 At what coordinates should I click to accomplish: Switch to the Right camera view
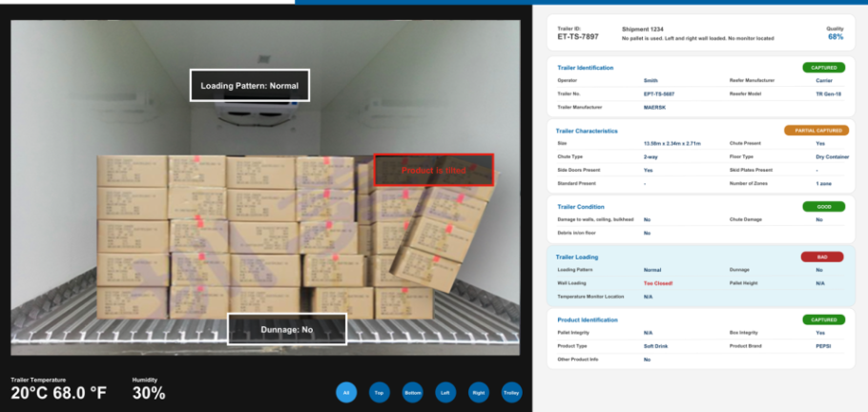(479, 392)
